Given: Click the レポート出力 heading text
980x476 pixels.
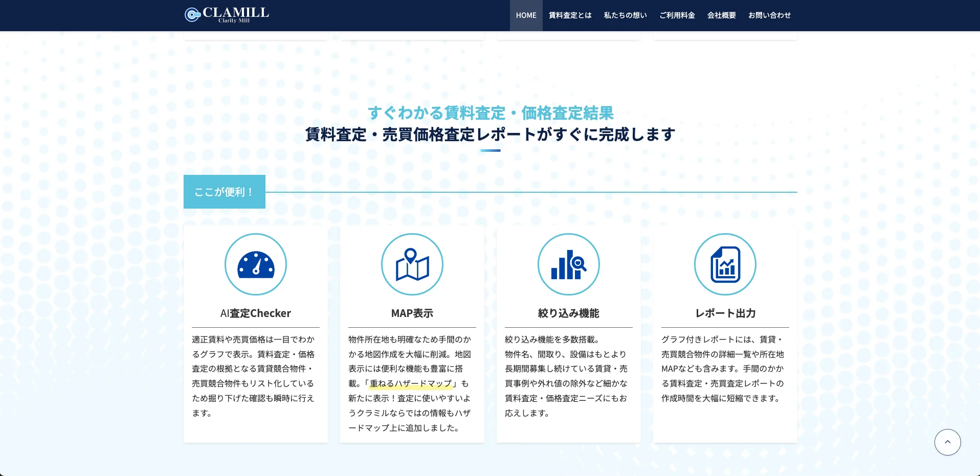Looking at the screenshot, I should point(725,313).
